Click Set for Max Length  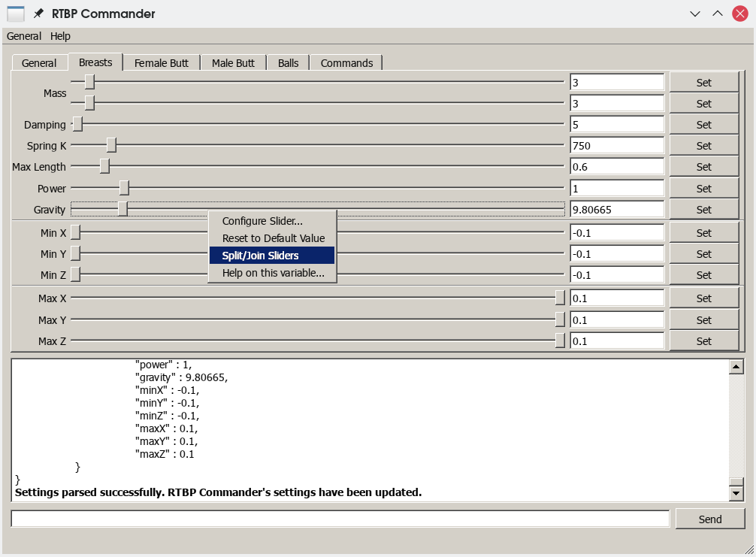tap(704, 167)
